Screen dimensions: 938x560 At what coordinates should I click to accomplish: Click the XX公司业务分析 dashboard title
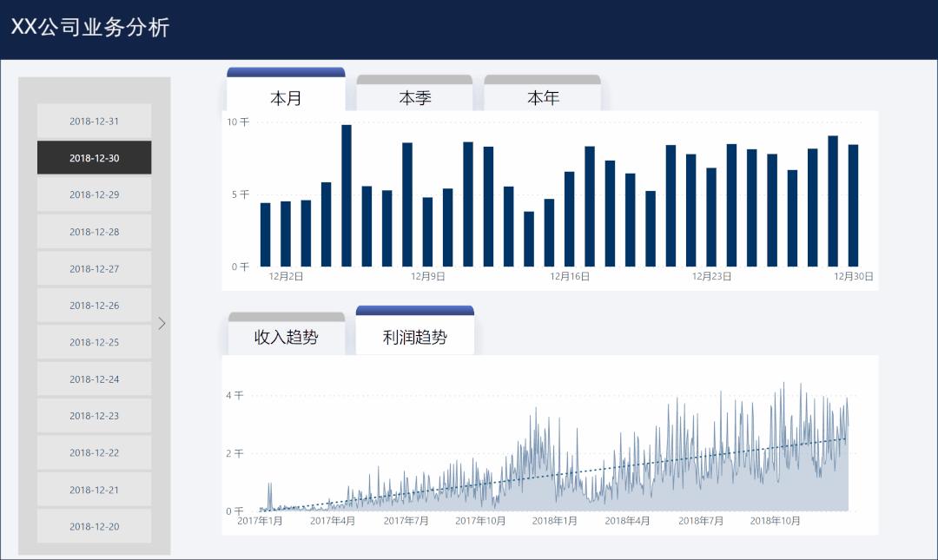(90, 28)
